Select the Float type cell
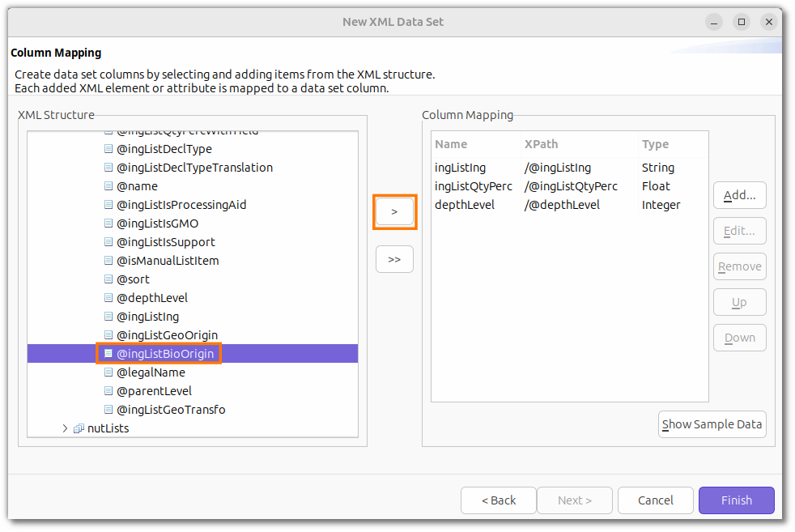 click(x=656, y=186)
